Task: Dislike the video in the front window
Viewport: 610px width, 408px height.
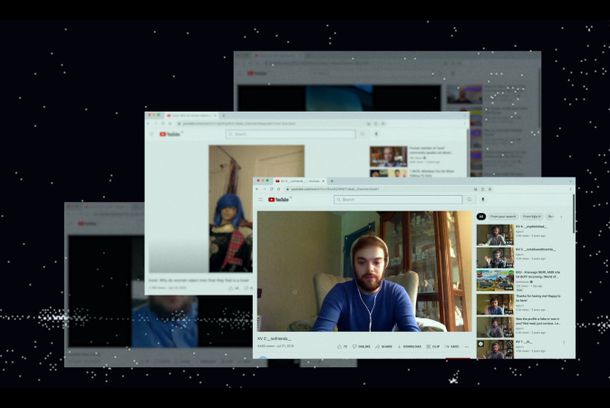Action: [361, 346]
